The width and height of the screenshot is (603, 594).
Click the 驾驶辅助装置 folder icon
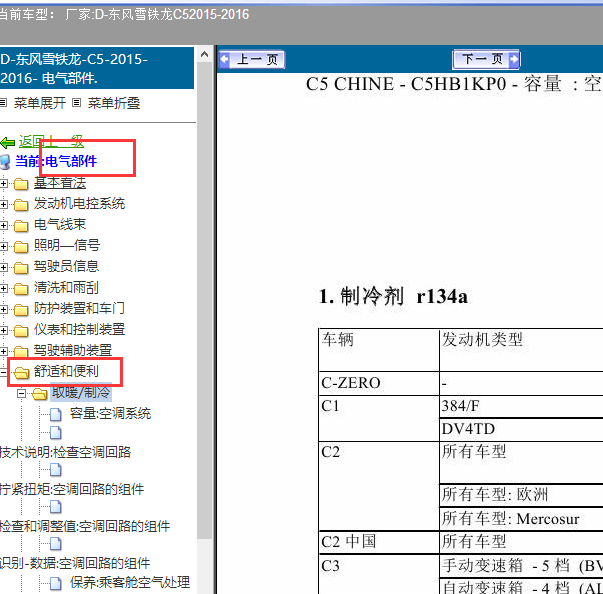[21, 351]
